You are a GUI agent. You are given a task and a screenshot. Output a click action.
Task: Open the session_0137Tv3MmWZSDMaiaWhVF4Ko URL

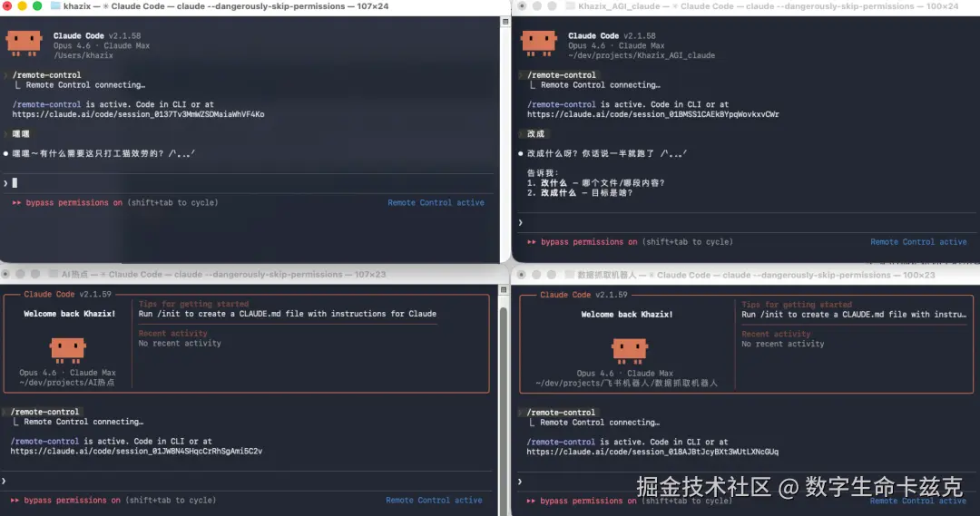click(x=138, y=114)
